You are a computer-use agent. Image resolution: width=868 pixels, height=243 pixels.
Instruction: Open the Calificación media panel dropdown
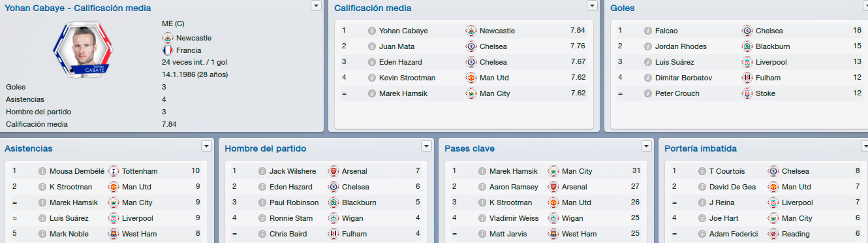[592, 6]
